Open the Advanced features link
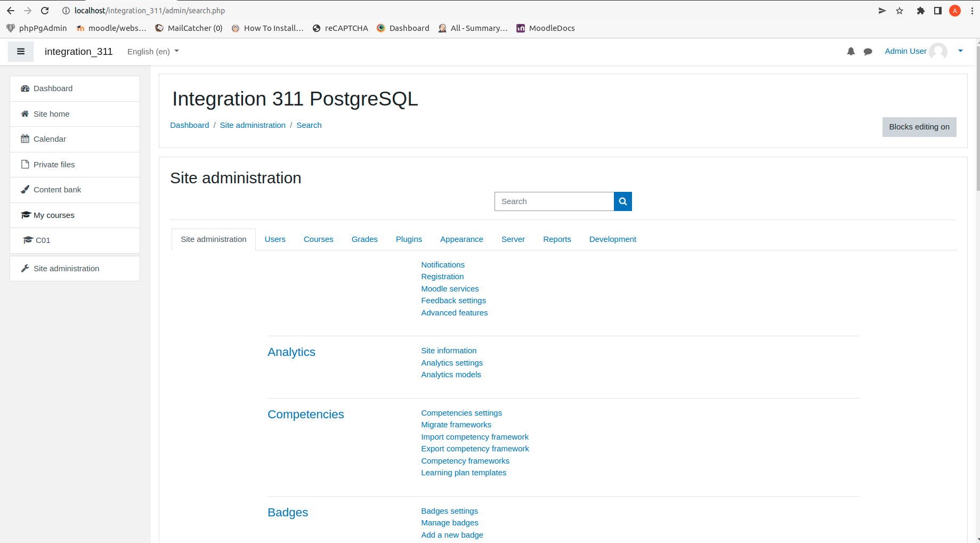Image resolution: width=980 pixels, height=543 pixels. click(x=455, y=313)
